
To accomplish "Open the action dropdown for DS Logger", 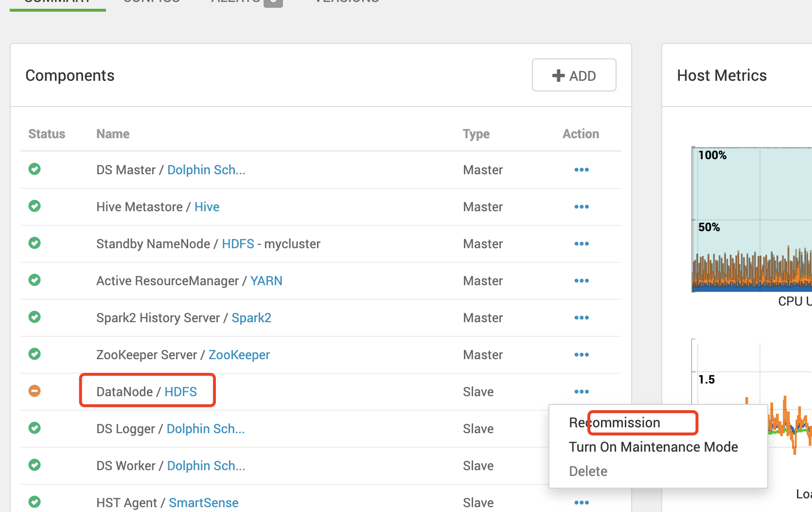I will [x=582, y=428].
